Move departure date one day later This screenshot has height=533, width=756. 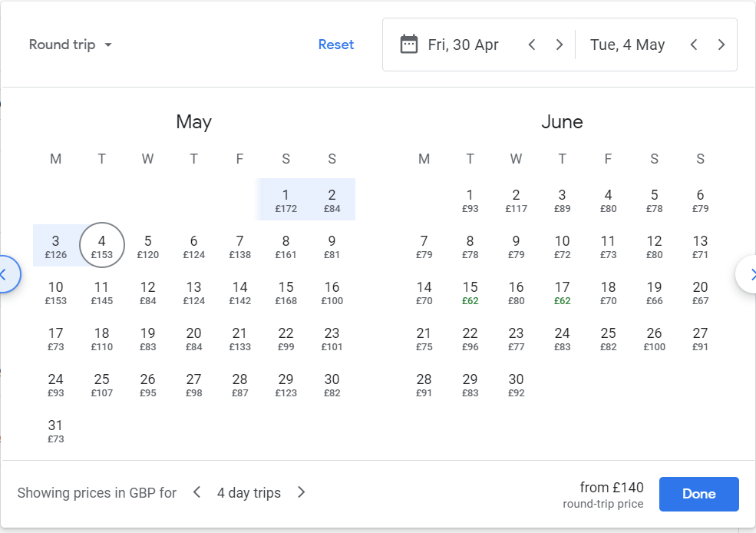[560, 45]
